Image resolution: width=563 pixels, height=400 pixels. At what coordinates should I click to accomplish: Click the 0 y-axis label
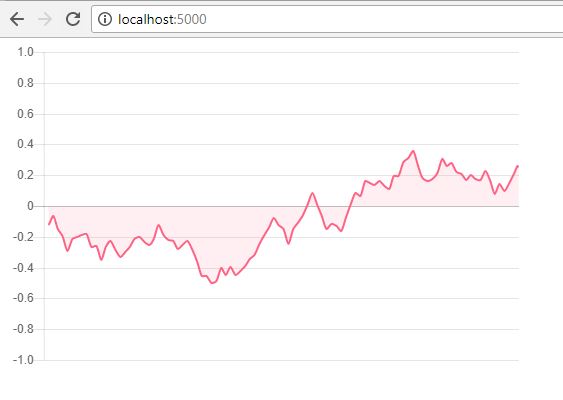pos(30,206)
